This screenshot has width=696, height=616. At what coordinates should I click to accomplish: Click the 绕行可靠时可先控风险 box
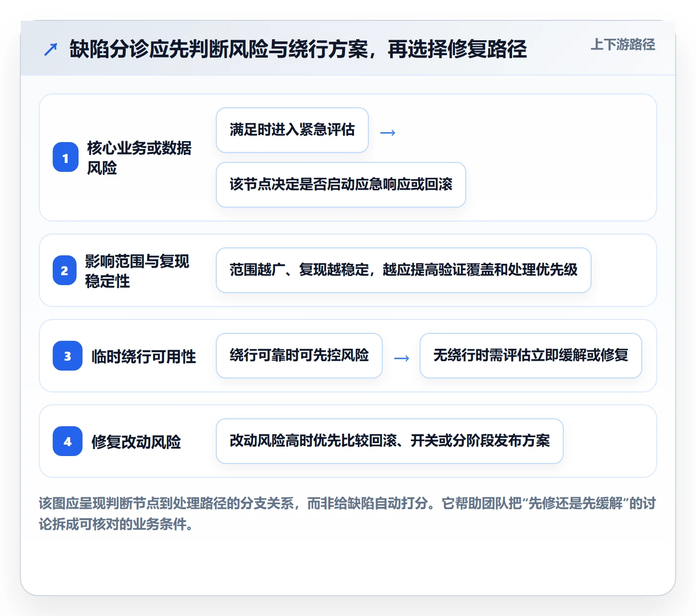pyautogui.click(x=299, y=356)
